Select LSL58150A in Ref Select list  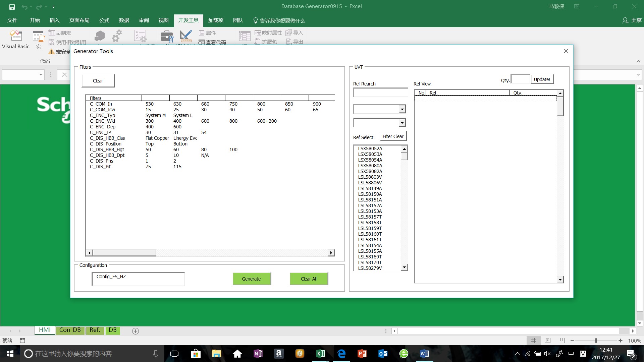click(370, 194)
